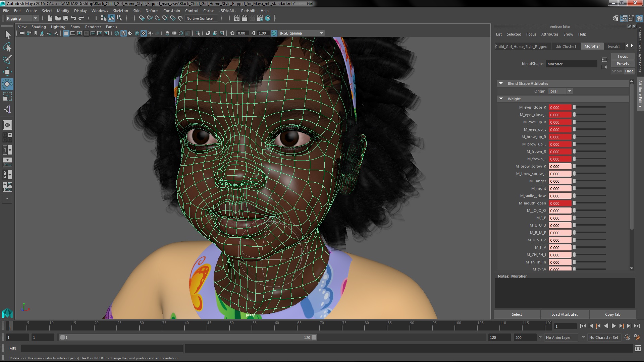The width and height of the screenshot is (644, 362).
Task: Select by object type mode
Action: [111, 18]
